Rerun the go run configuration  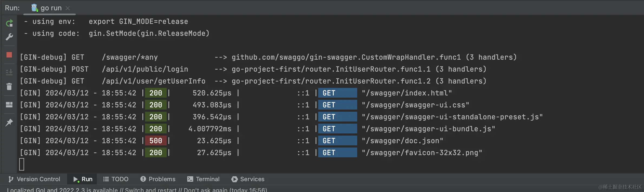pos(9,23)
